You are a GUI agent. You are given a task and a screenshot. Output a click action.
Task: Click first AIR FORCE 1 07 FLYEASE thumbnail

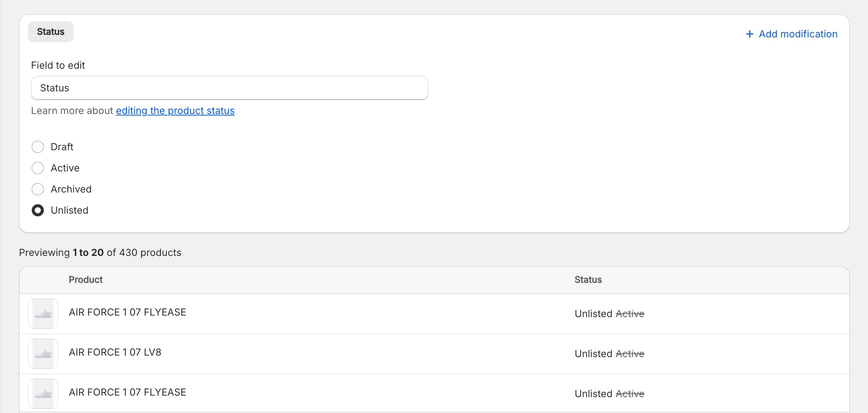(43, 314)
